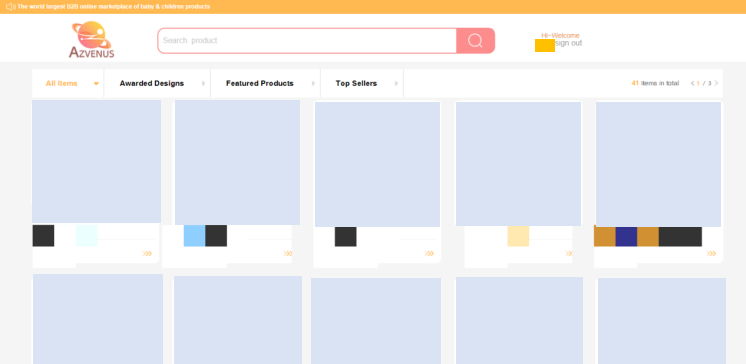The width and height of the screenshot is (746, 364).
Task: Select the Awarded Designs tab
Action: tap(152, 83)
